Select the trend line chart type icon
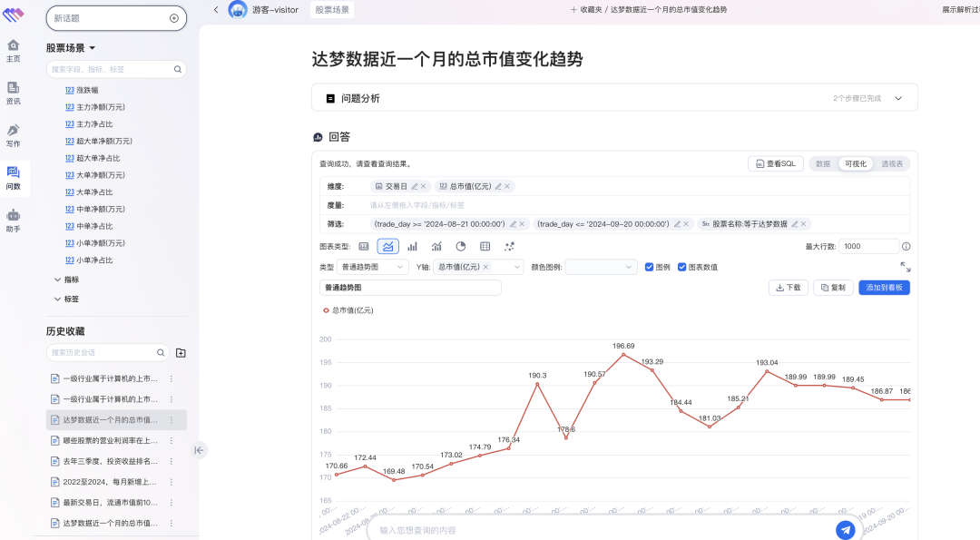Screen dimensions: 980x540 (x=388, y=246)
